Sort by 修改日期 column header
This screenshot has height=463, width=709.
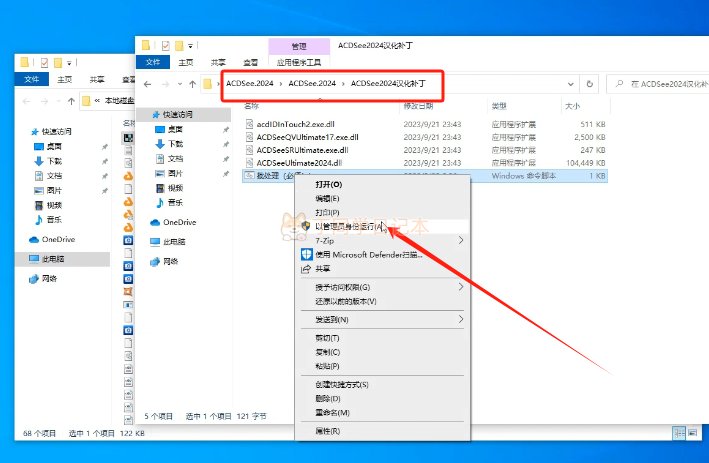coord(418,106)
